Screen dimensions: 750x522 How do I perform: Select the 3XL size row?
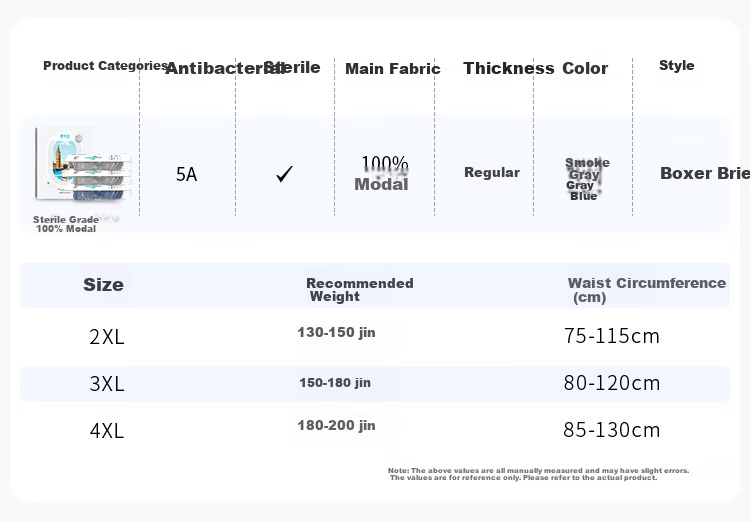tap(375, 384)
